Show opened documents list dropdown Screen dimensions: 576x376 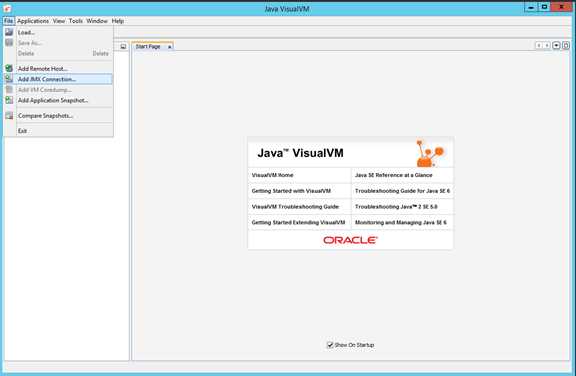(x=557, y=46)
